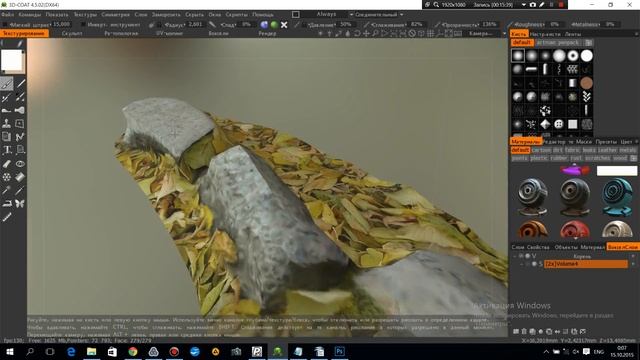Click the white X icon in tool options bar
The image size is (640, 360).
[284, 25]
